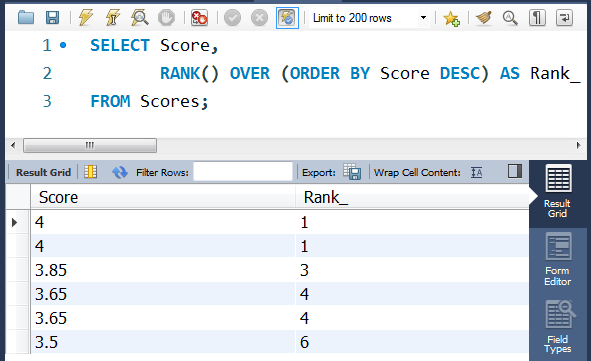The width and height of the screenshot is (591, 361).
Task: Select the 3.85 score cell
Action: tap(162, 270)
